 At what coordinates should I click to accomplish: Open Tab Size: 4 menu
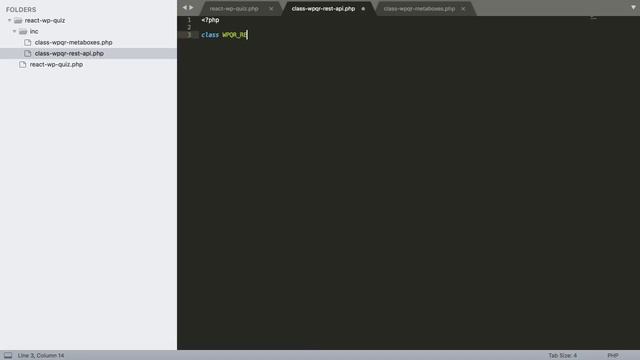click(x=562, y=356)
